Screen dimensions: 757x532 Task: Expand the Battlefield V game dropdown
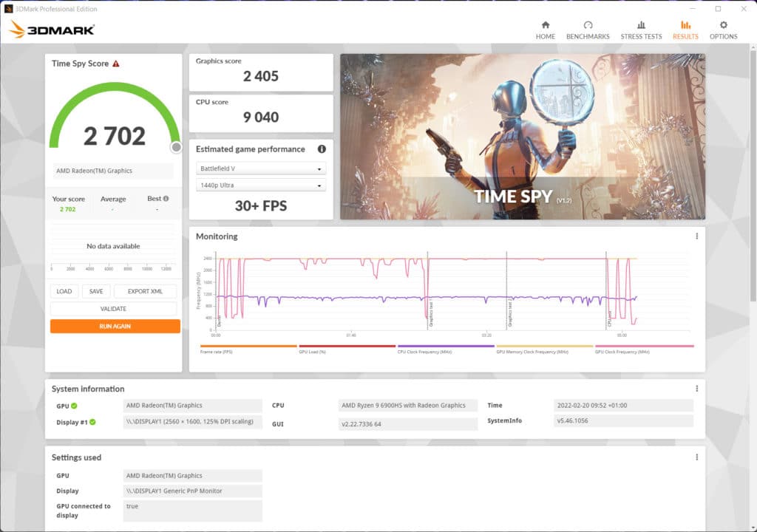click(x=261, y=168)
